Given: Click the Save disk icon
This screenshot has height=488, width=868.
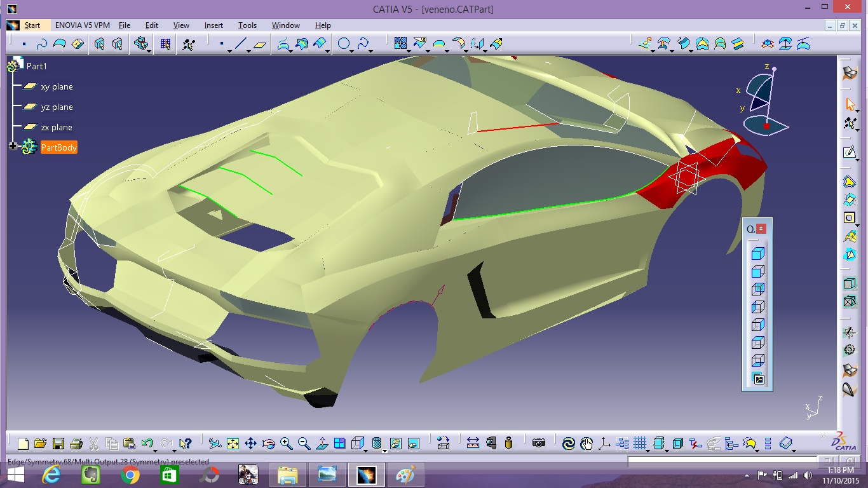Looking at the screenshot, I should (58, 443).
